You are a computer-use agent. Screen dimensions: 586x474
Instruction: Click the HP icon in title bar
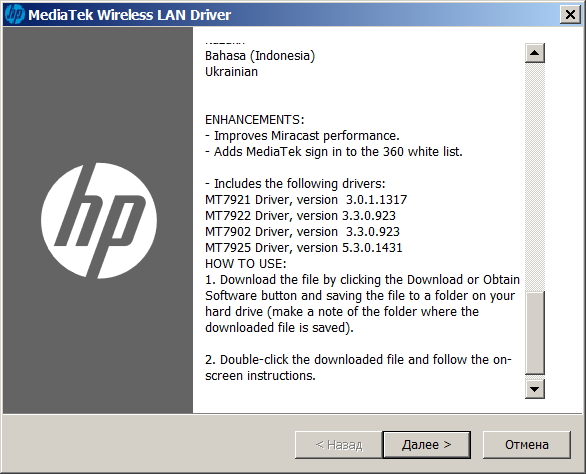pyautogui.click(x=15, y=15)
